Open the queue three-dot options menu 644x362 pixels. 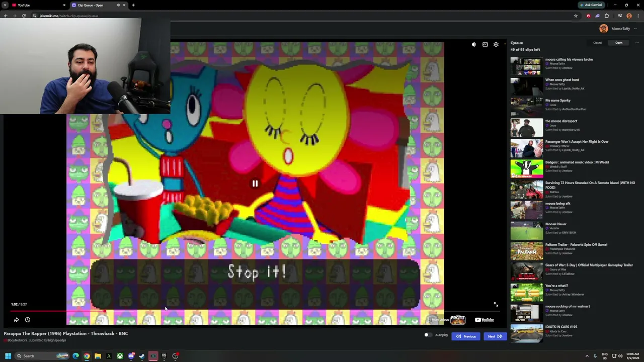pos(637,43)
